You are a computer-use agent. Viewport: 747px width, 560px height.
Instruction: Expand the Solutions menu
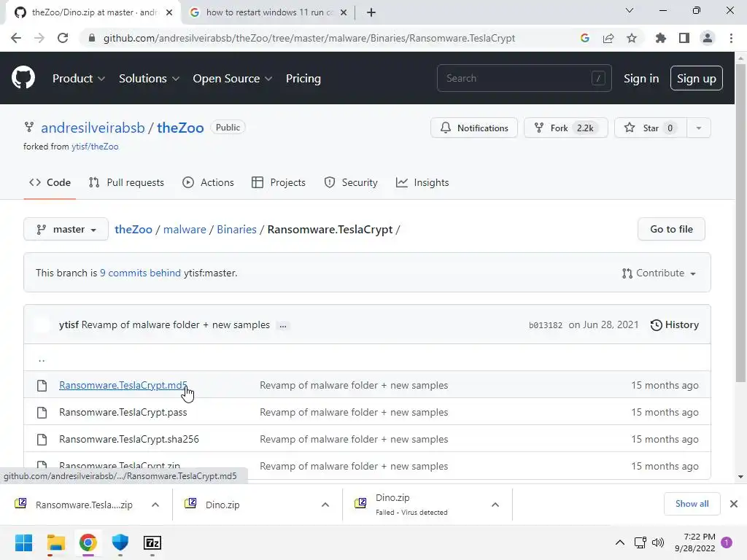click(149, 78)
